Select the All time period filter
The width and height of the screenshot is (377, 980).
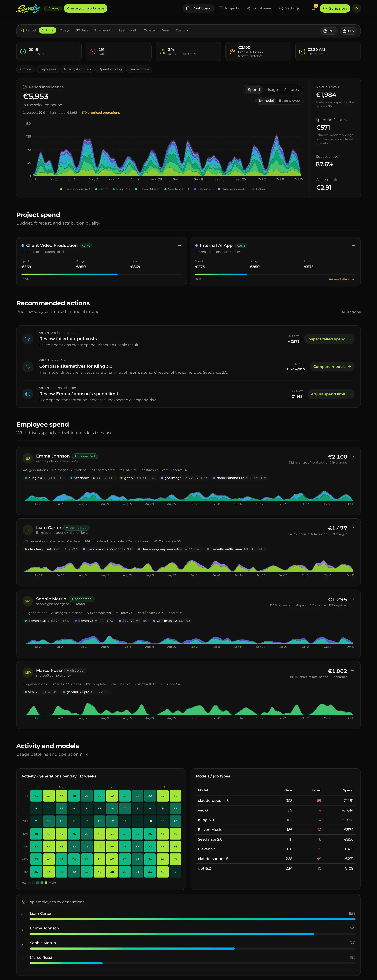coord(47,31)
